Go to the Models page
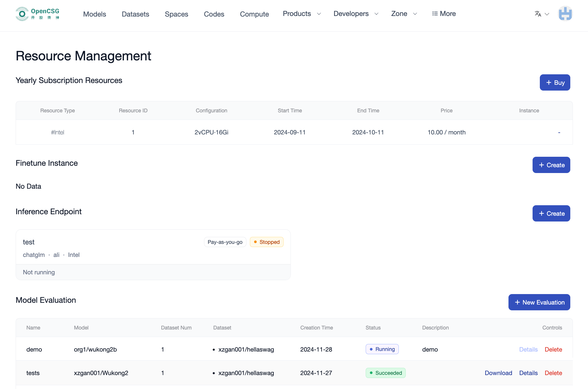The image size is (588, 389). tap(95, 14)
